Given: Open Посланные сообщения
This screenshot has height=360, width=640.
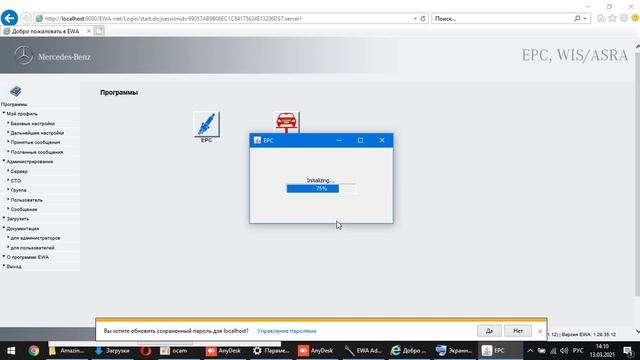Looking at the screenshot, I should coord(37,152).
